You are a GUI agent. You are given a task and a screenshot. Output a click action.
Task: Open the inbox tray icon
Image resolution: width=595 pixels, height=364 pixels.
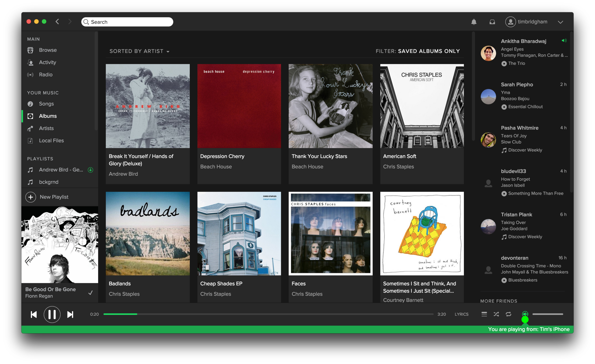pyautogui.click(x=492, y=22)
